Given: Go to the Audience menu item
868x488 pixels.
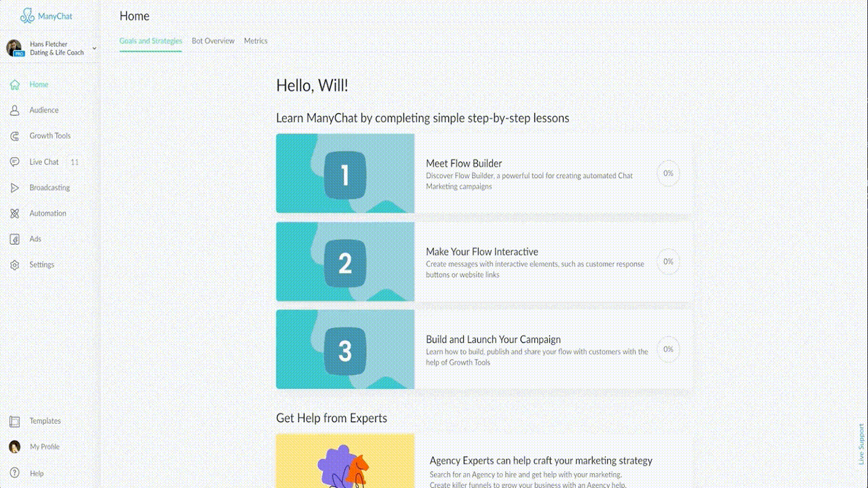Looking at the screenshot, I should tap(44, 110).
